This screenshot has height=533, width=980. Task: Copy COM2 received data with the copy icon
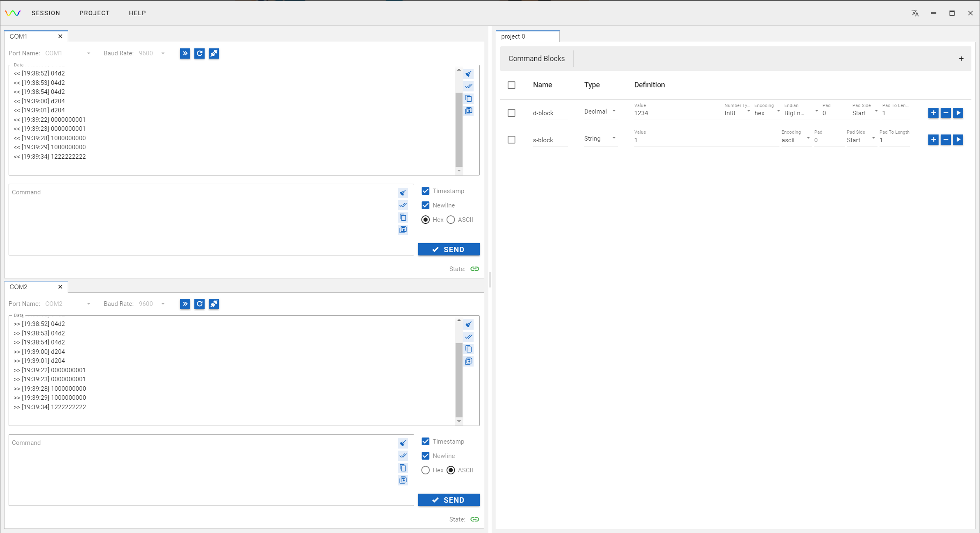(469, 349)
